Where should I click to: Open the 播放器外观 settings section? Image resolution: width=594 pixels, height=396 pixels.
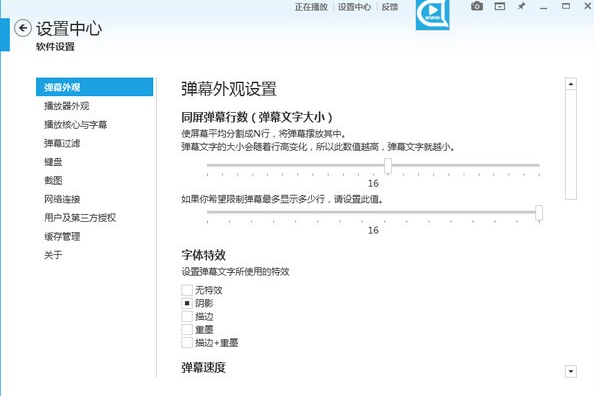coord(67,106)
